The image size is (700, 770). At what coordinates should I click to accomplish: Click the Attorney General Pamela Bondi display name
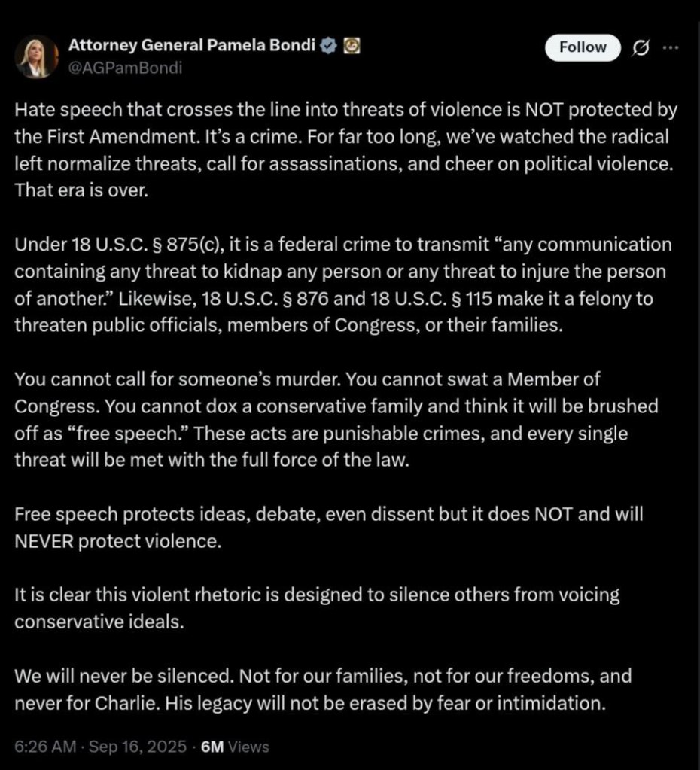[192, 46]
